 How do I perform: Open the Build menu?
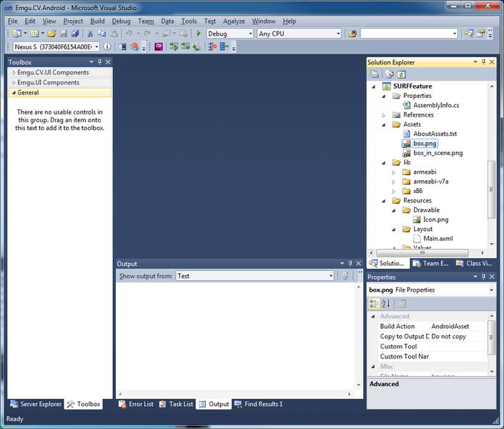(97, 21)
